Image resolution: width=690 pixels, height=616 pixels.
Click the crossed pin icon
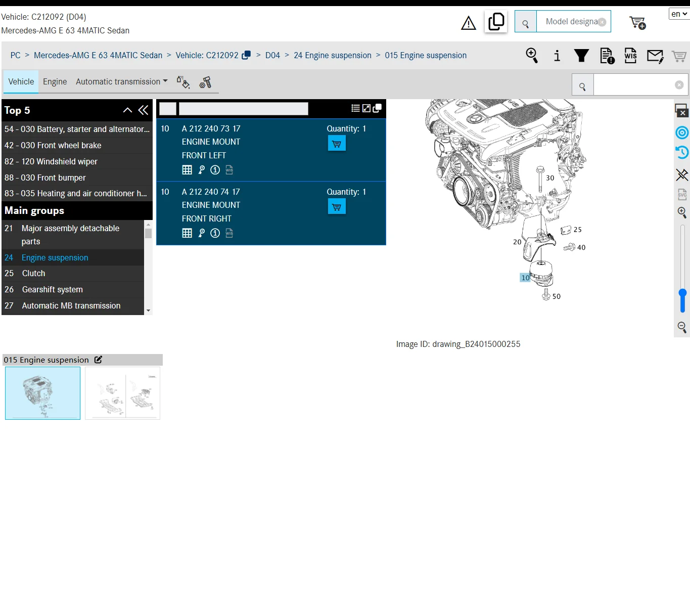click(x=682, y=175)
